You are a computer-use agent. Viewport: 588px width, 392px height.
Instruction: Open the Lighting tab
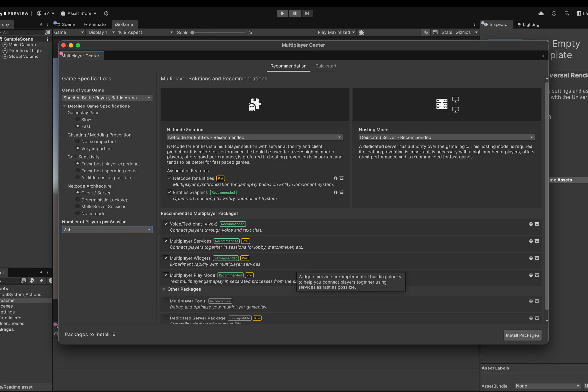click(528, 24)
